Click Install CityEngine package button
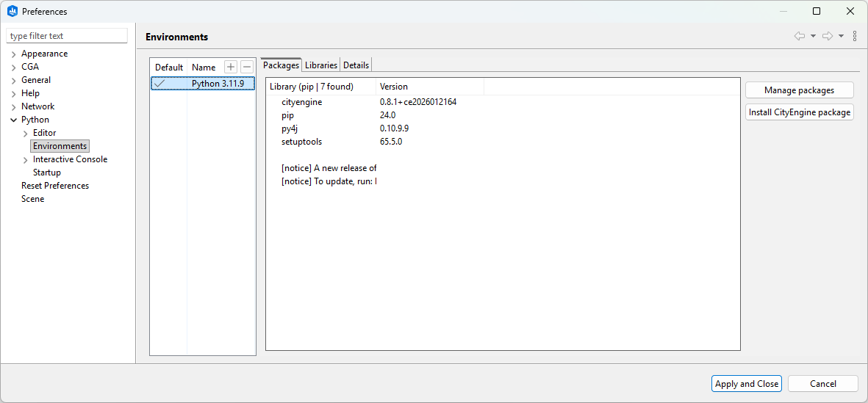 click(x=800, y=112)
